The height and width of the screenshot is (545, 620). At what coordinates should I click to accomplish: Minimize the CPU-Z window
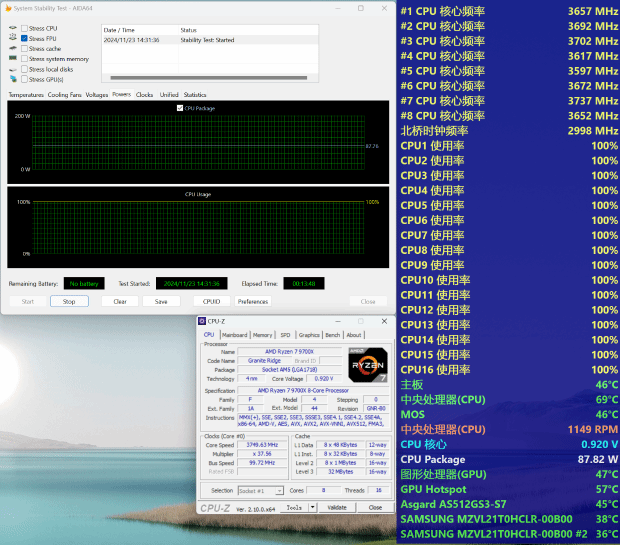click(338, 321)
